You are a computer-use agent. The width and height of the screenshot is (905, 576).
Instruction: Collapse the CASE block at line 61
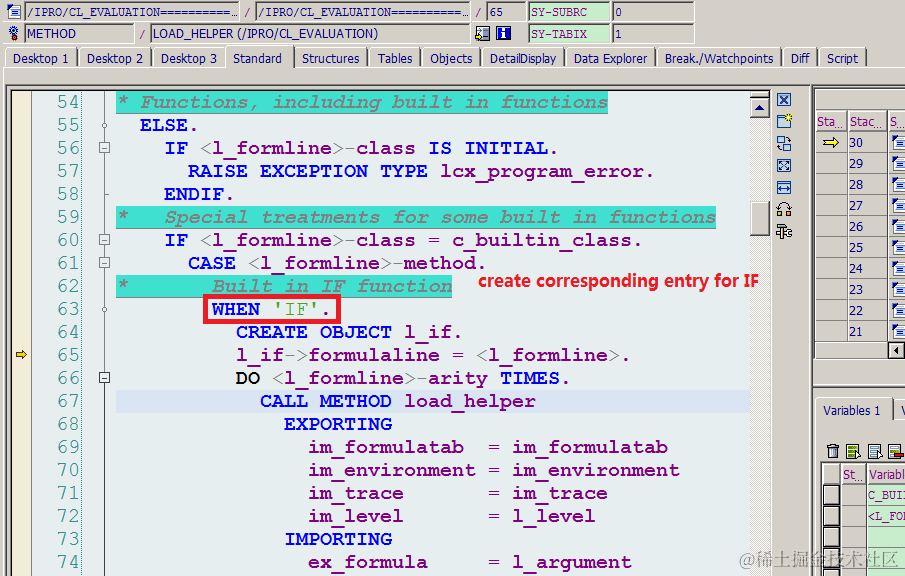point(104,263)
